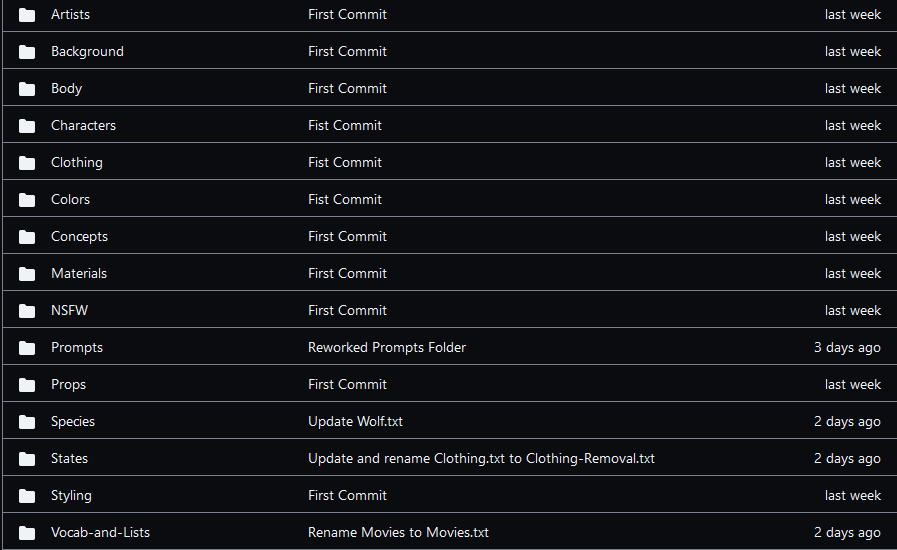Open the Materials directory

[79, 273]
